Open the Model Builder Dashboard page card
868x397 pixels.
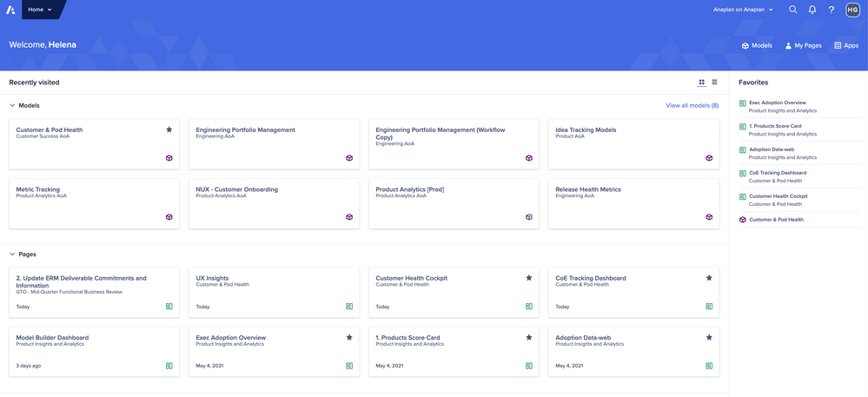pos(94,352)
